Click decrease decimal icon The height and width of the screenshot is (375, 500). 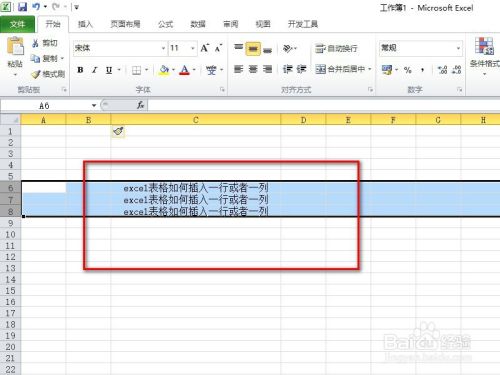point(457,70)
